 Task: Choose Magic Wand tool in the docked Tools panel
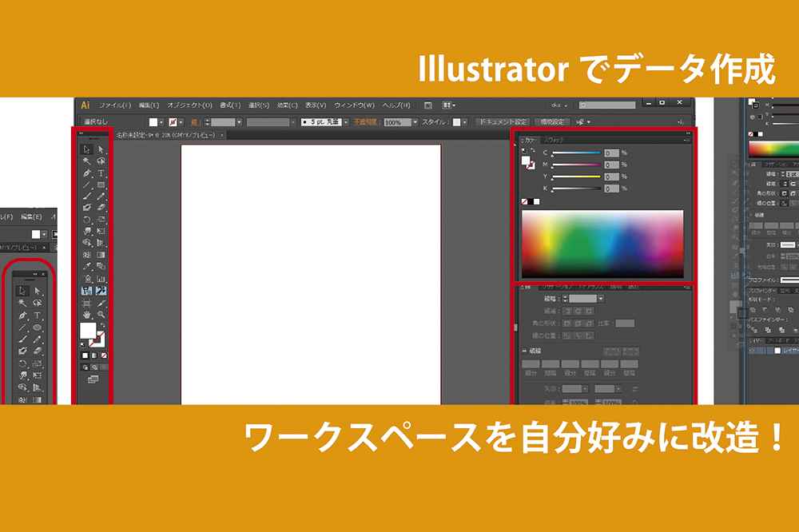(86, 161)
